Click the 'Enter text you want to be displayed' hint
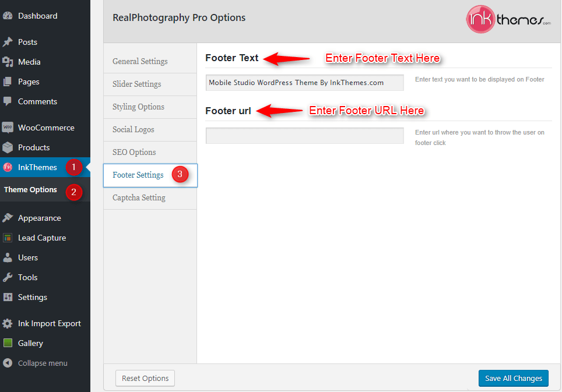The image size is (562, 392). [480, 79]
